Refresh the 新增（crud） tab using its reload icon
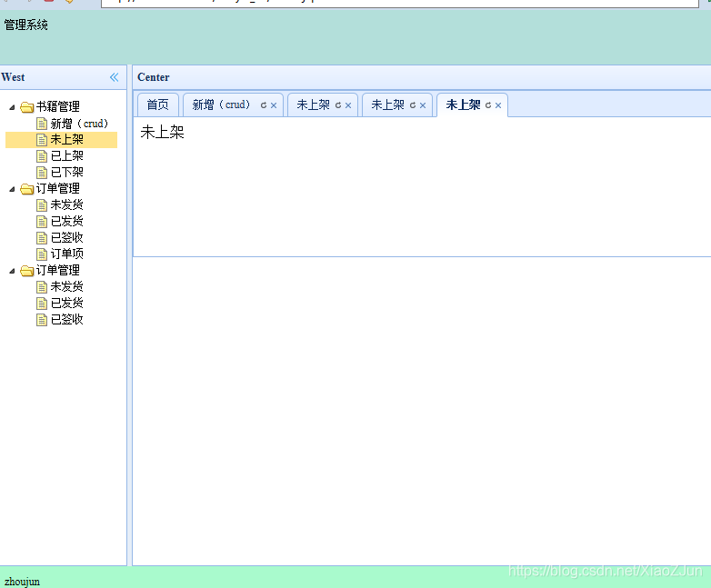Viewport: 711px width, 588px height. pos(264,105)
